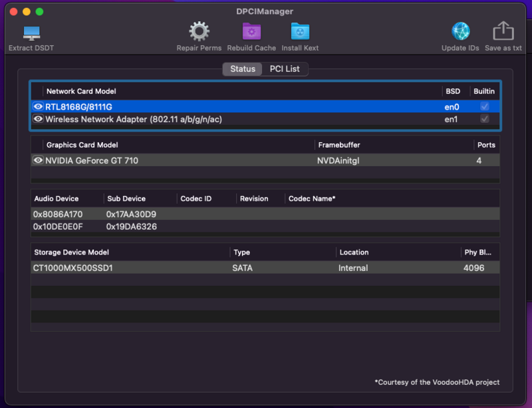Select the Status tab

[243, 69]
